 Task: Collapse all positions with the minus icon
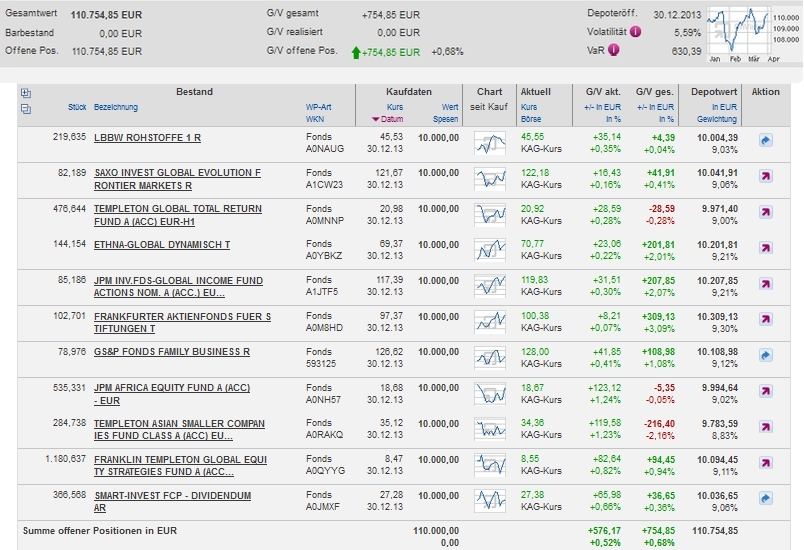(x=26, y=108)
